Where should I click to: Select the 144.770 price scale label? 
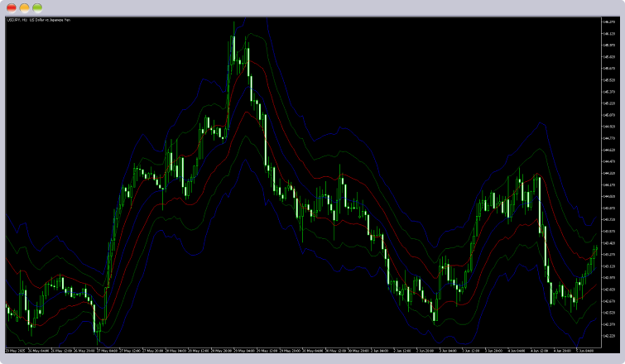[x=608, y=138]
